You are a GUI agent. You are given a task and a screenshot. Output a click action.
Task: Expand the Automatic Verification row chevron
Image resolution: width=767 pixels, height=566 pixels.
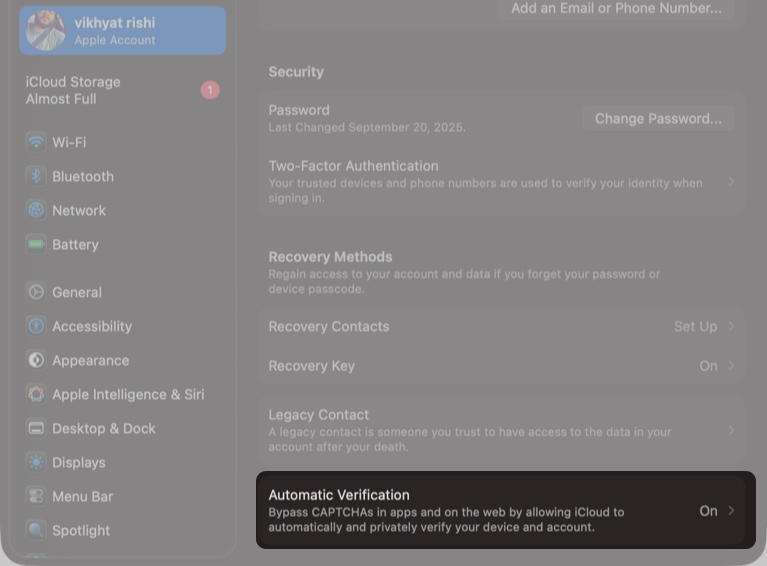pyautogui.click(x=732, y=511)
